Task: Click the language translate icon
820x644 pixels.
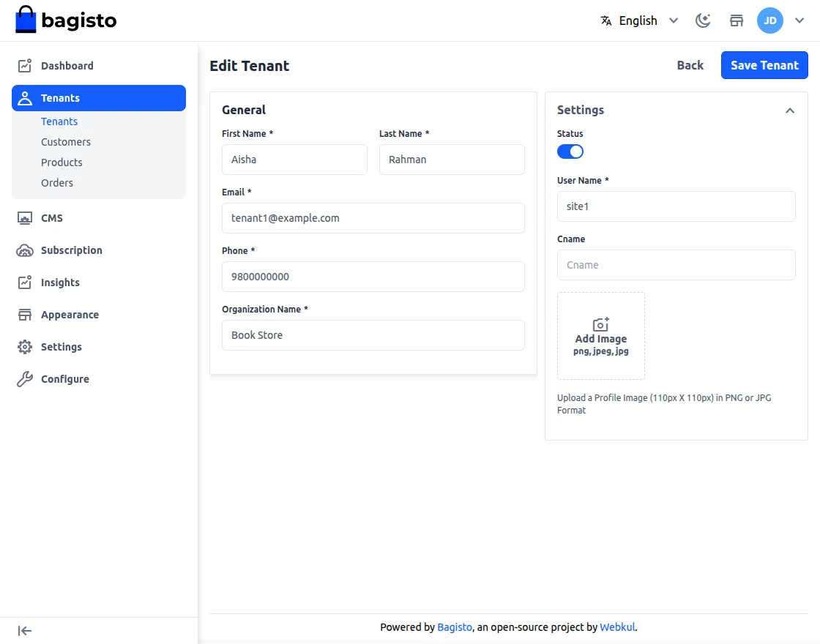Action: (606, 20)
